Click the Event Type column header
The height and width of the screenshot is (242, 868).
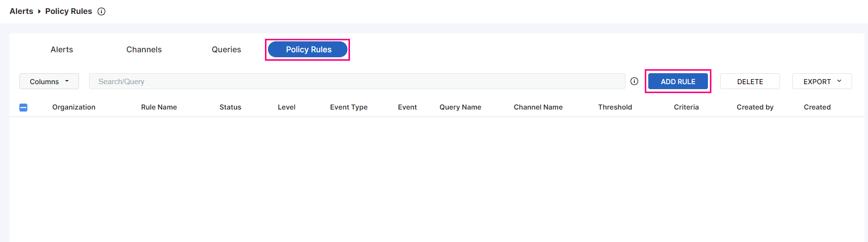tap(348, 107)
